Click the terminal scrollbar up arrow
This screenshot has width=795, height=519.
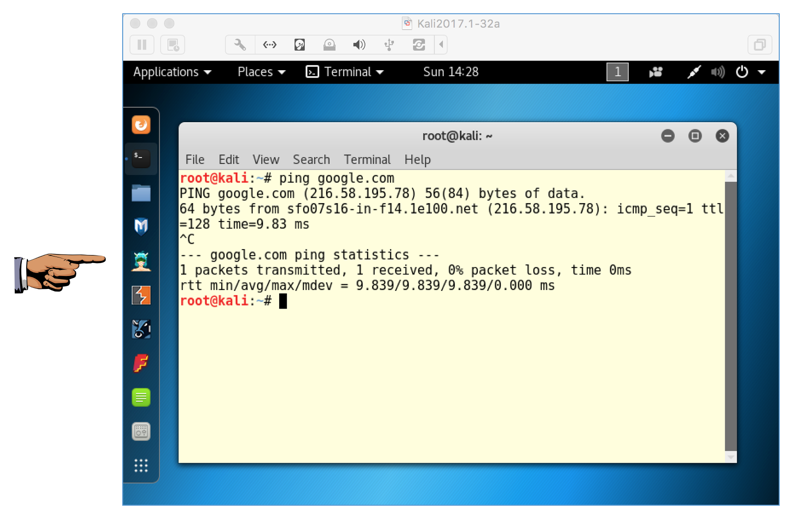731,176
